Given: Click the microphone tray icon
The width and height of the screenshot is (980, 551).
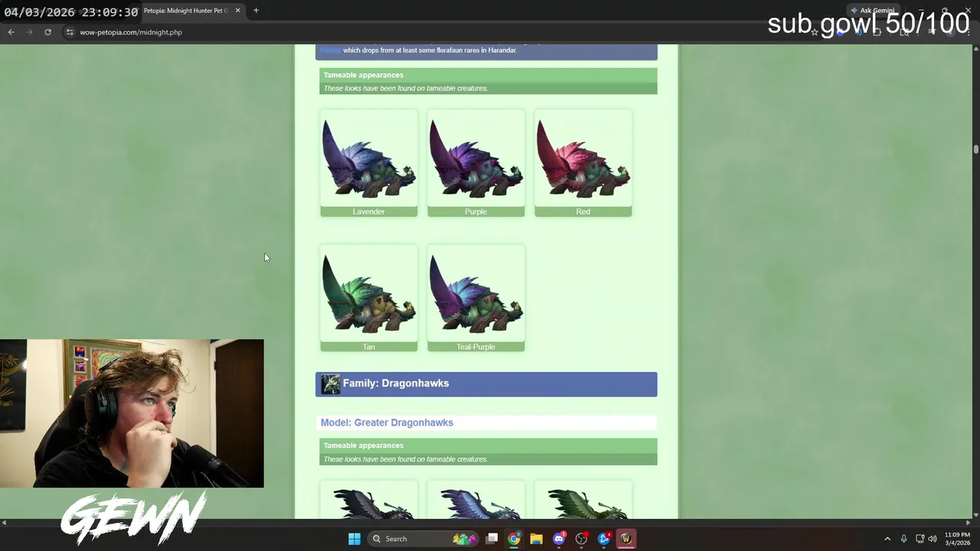Looking at the screenshot, I should coord(904,539).
